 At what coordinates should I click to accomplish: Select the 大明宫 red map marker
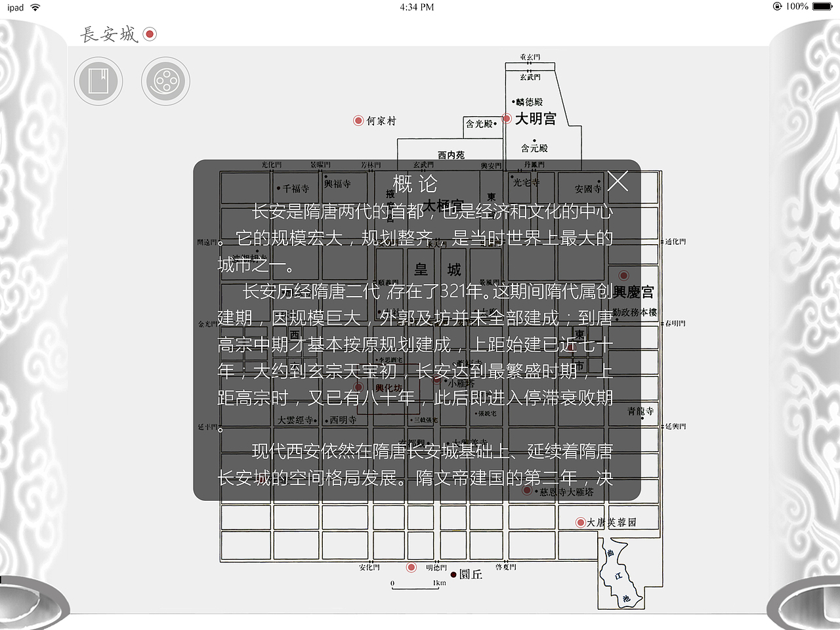[x=507, y=119]
